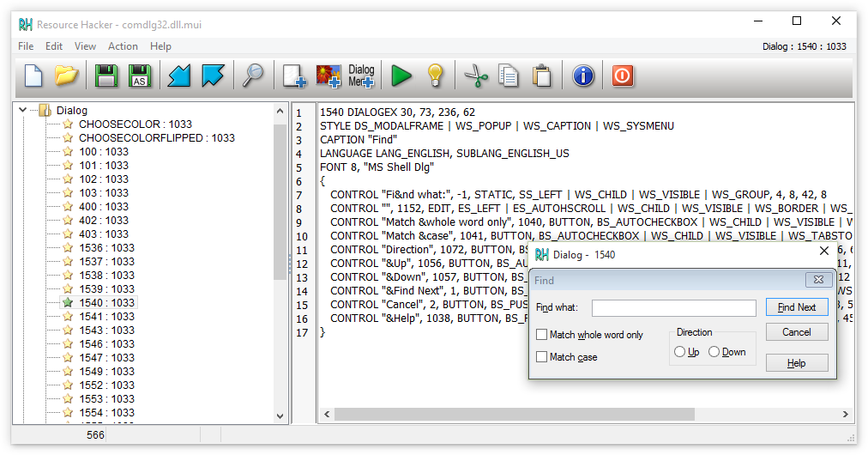This screenshot has height=455, width=868.
Task: Click the FONT 8, "MS Shell Dlg" line
Action: point(377,167)
